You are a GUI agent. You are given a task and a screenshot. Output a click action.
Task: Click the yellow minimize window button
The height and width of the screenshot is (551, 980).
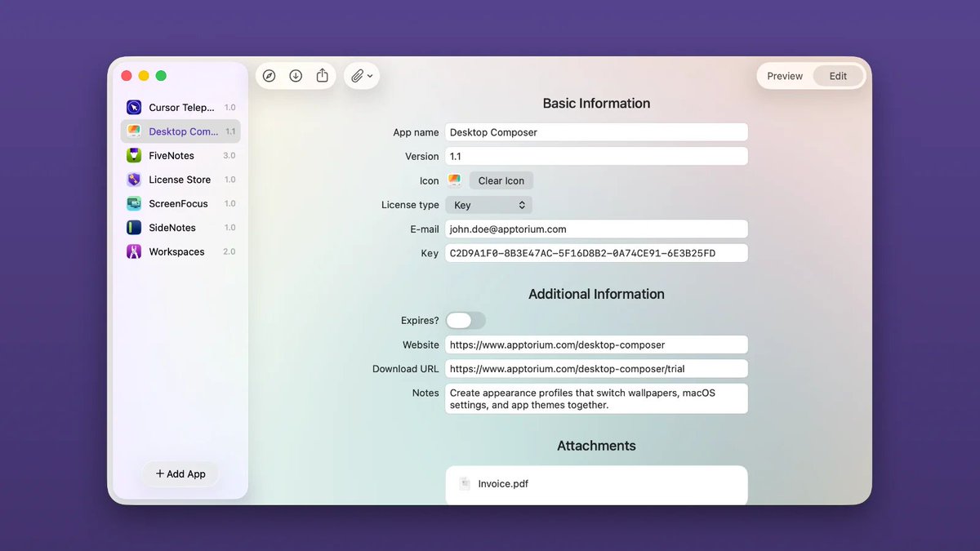pos(144,76)
